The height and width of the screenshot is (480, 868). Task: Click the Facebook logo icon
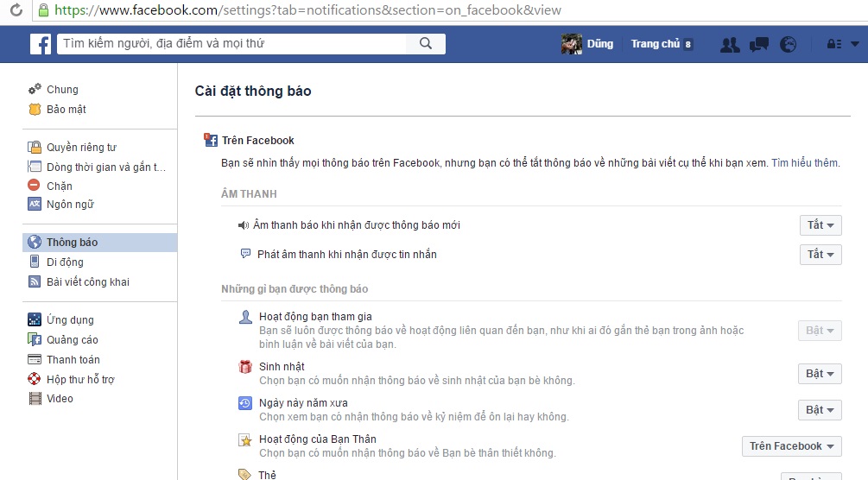coord(41,44)
